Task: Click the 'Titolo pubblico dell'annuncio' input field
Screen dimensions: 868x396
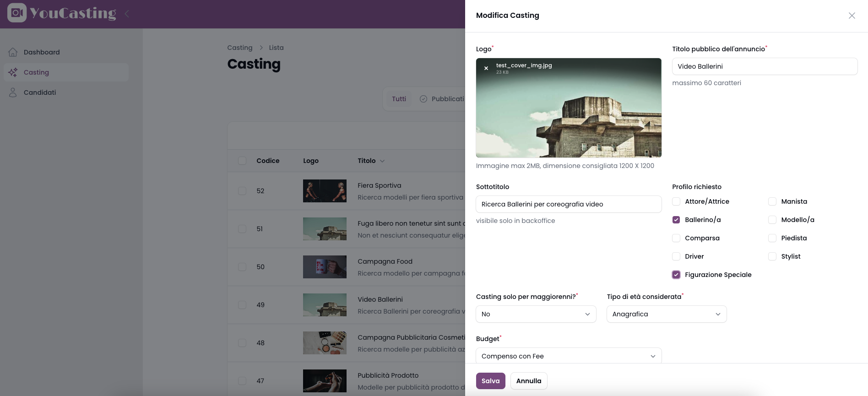Action: pyautogui.click(x=765, y=66)
